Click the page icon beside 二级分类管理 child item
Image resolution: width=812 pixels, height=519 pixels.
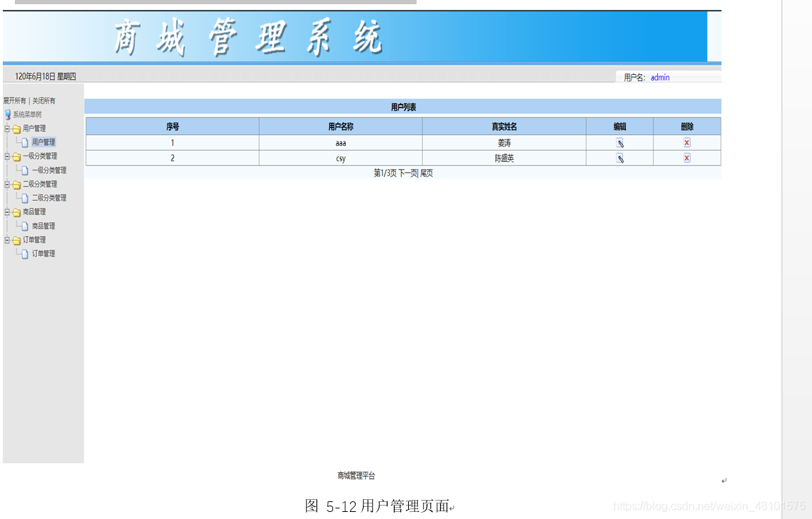click(25, 198)
